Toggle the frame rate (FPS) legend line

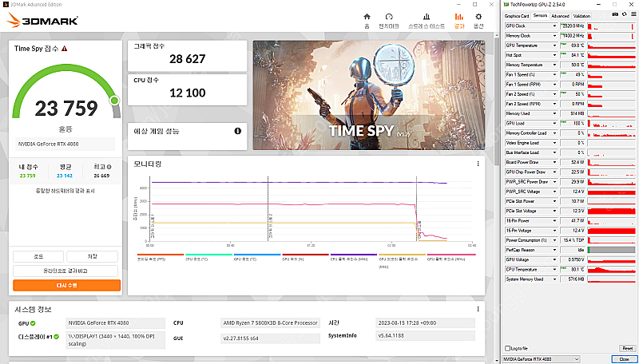[161, 255]
